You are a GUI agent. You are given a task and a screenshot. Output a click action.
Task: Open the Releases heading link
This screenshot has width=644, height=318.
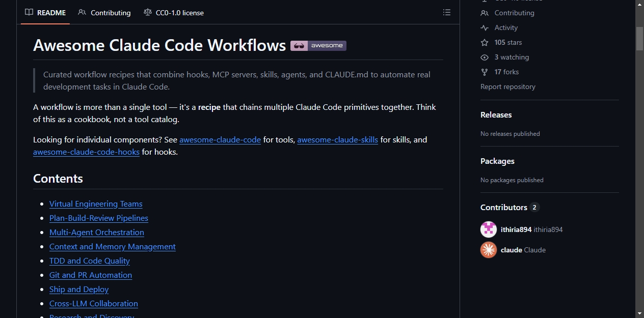tap(496, 115)
